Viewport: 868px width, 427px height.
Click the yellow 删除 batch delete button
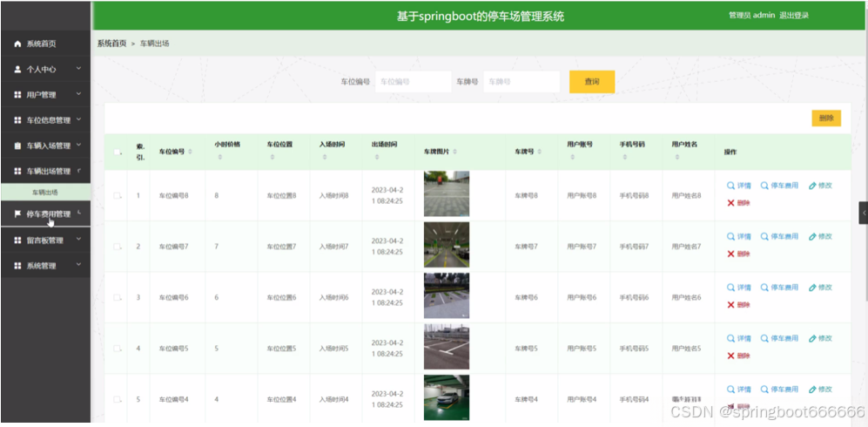click(x=826, y=118)
